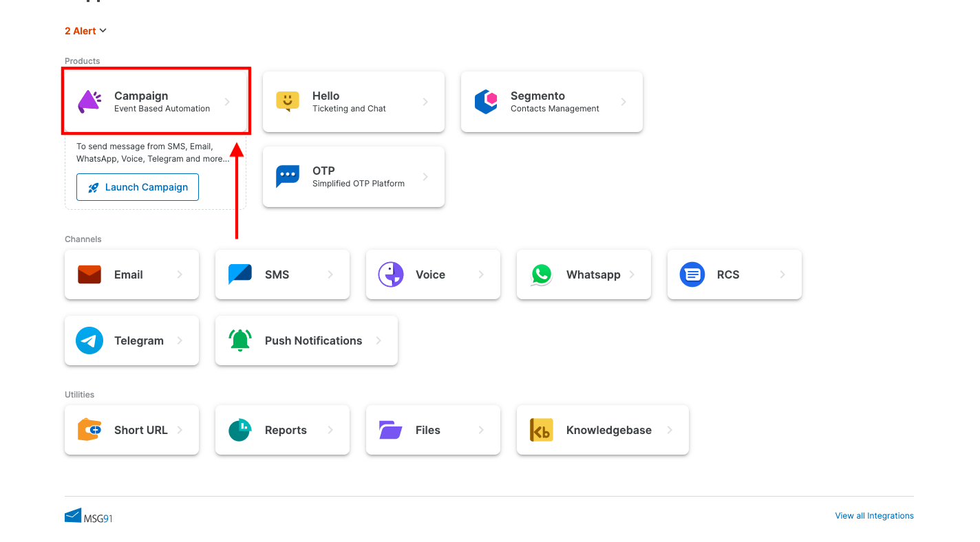
Task: Click the rocket icon in Launch Campaign
Action: point(94,187)
